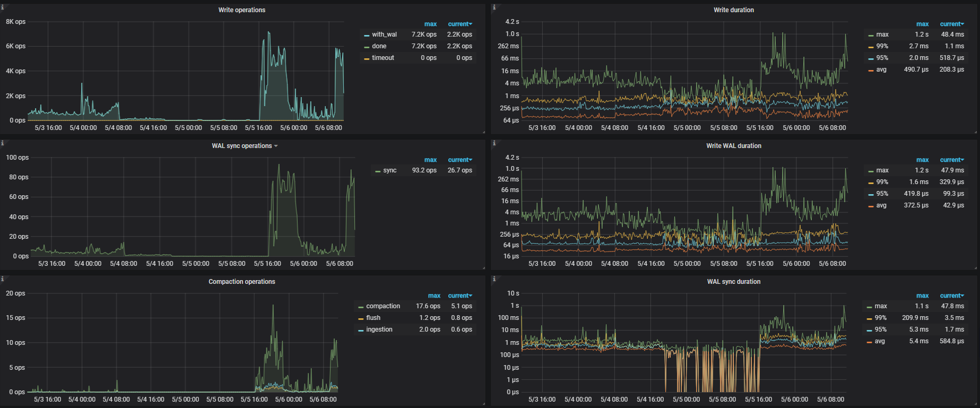
Task: Click the info icon on Write operations panel
Action: pyautogui.click(x=3, y=7)
